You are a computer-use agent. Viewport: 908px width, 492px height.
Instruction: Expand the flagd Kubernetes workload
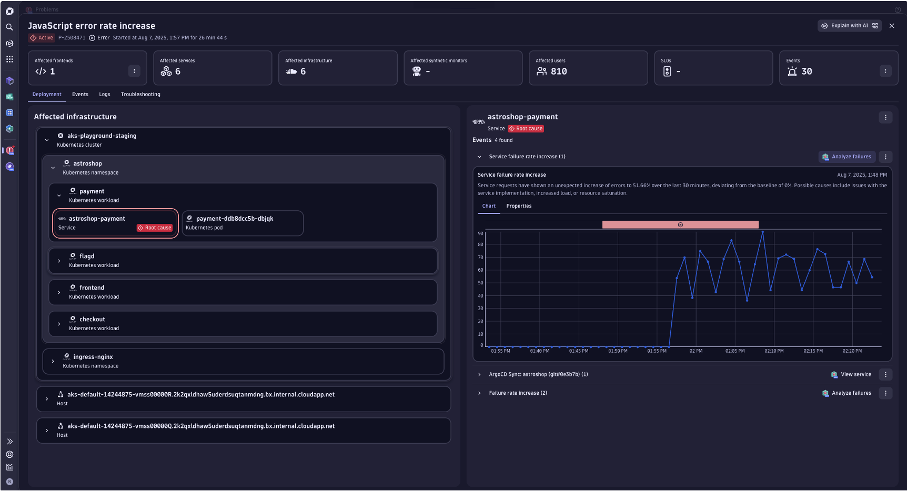59,261
